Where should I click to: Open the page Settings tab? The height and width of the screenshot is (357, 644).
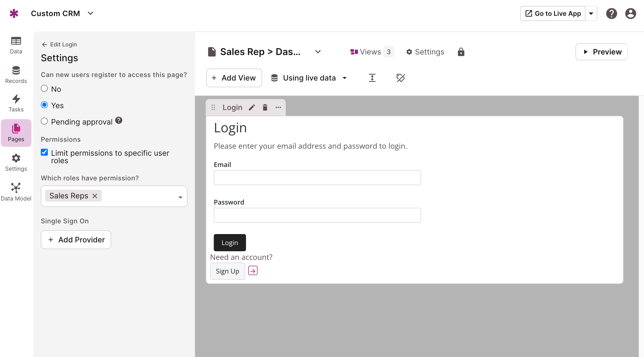pos(425,52)
